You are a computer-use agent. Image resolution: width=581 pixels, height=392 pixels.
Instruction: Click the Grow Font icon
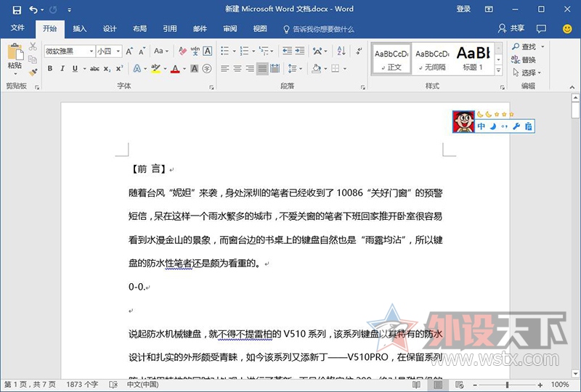(129, 51)
